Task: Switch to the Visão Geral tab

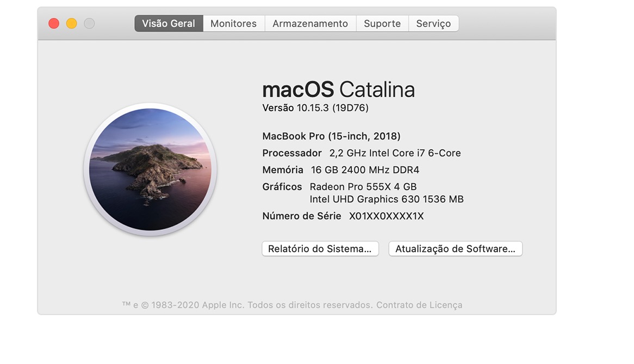Action: click(169, 23)
